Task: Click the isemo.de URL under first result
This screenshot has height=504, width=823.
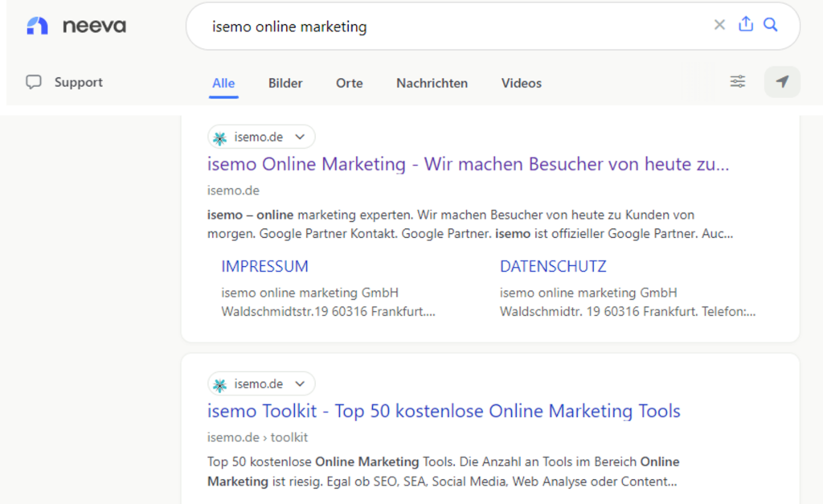Action: tap(233, 190)
